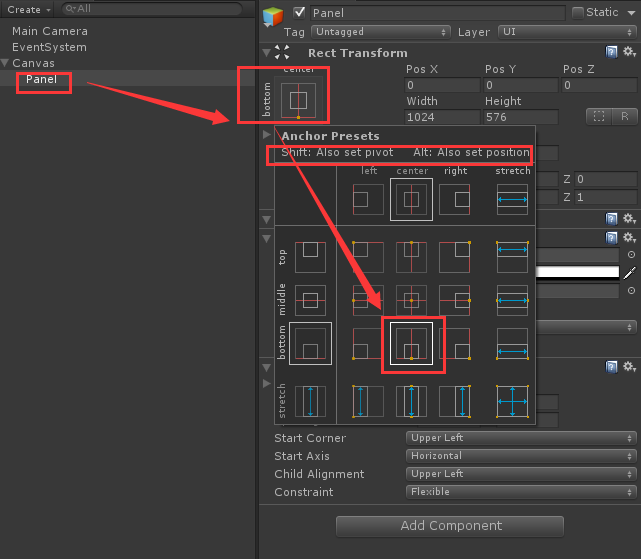Click the white color swatch field
This screenshot has height=559, width=641.
(577, 272)
